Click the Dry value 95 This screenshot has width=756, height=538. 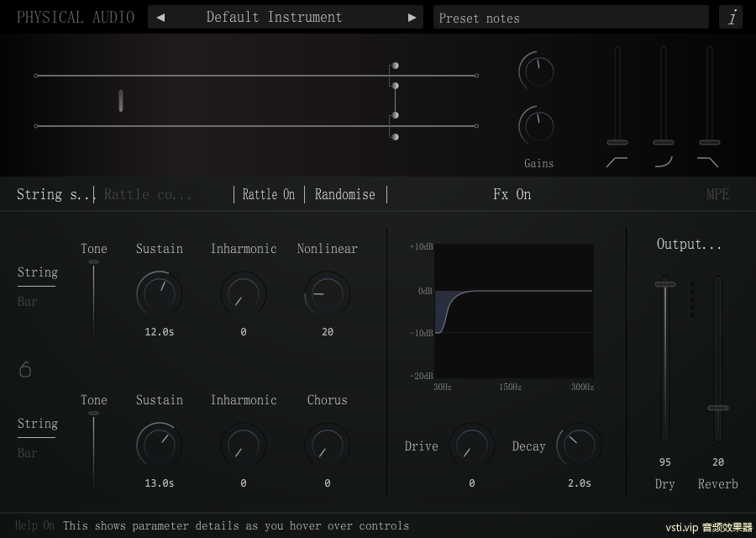point(665,462)
